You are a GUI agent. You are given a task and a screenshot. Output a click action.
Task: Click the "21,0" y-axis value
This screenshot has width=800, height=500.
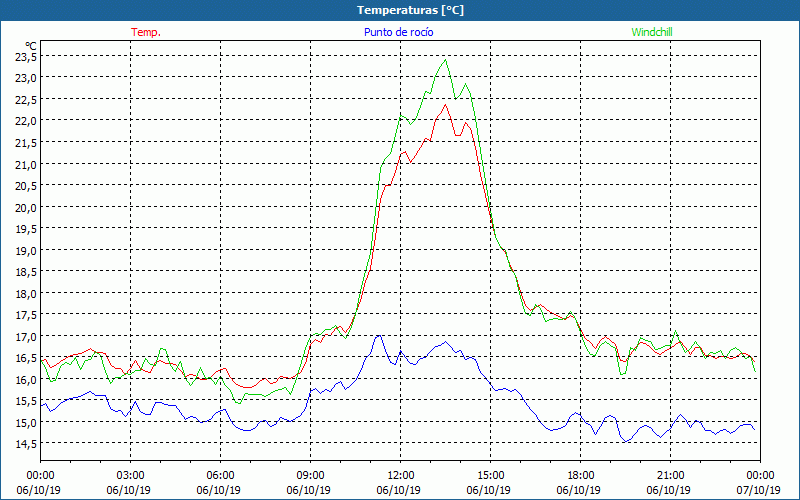[x=26, y=164]
